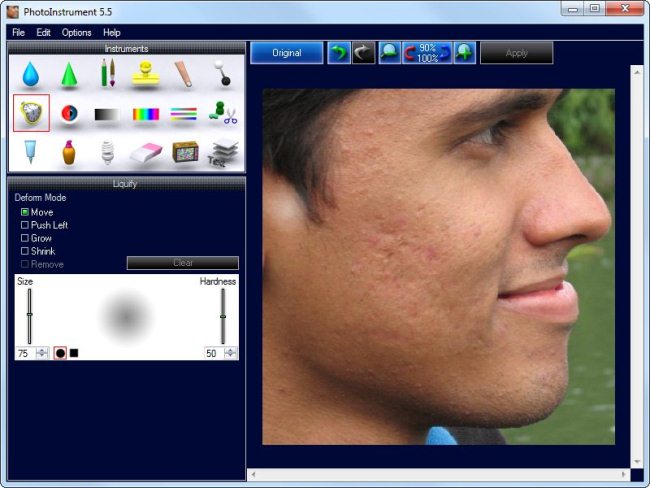The width and height of the screenshot is (650, 488).
Task: Click the rainbow colorize tool
Action: click(146, 114)
